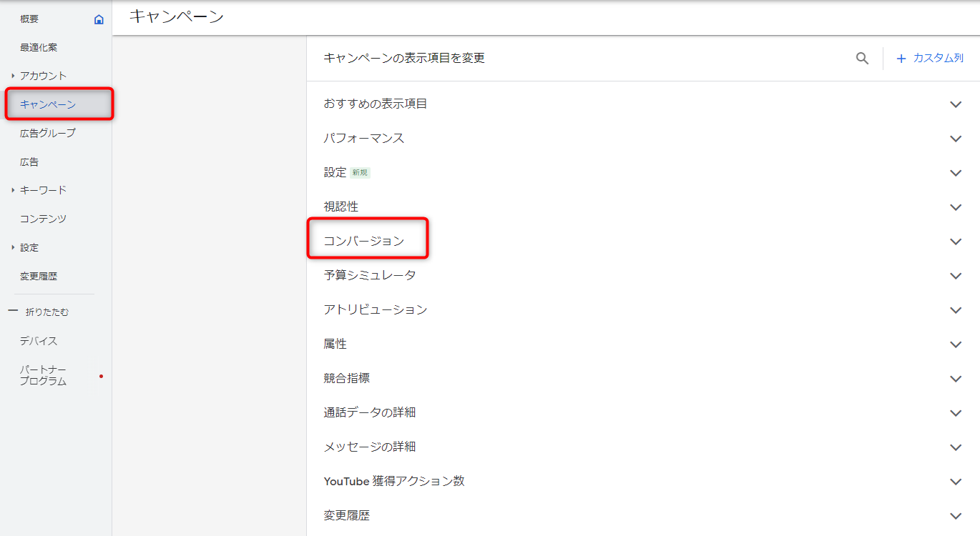Click the 新規 badge beside 設定
980x536 pixels.
361,173
